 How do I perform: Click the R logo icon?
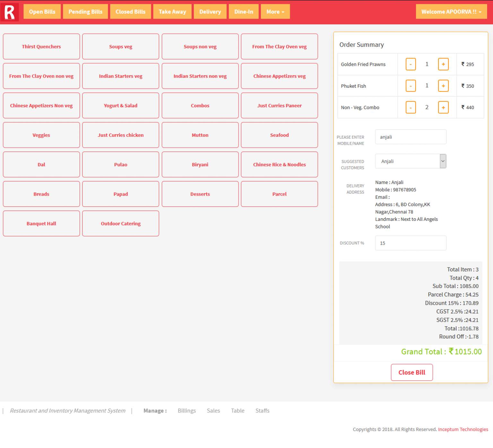[x=9, y=11]
